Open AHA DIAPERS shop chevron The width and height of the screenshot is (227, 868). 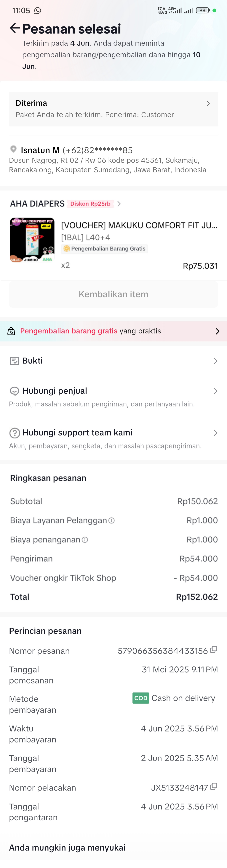[119, 204]
